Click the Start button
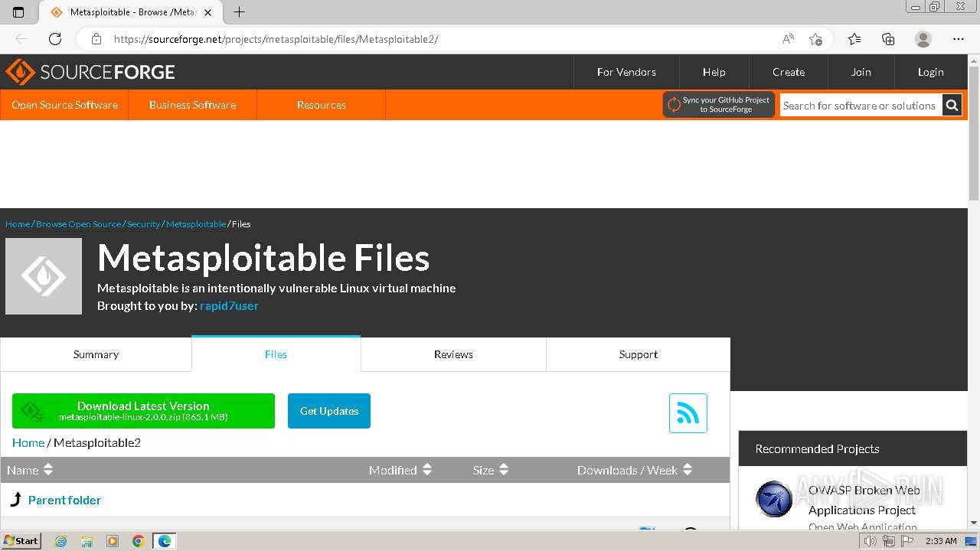The height and width of the screenshot is (551, 980). tap(21, 541)
